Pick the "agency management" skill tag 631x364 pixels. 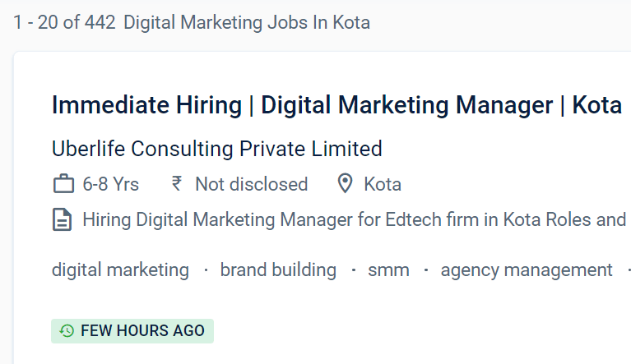527,270
